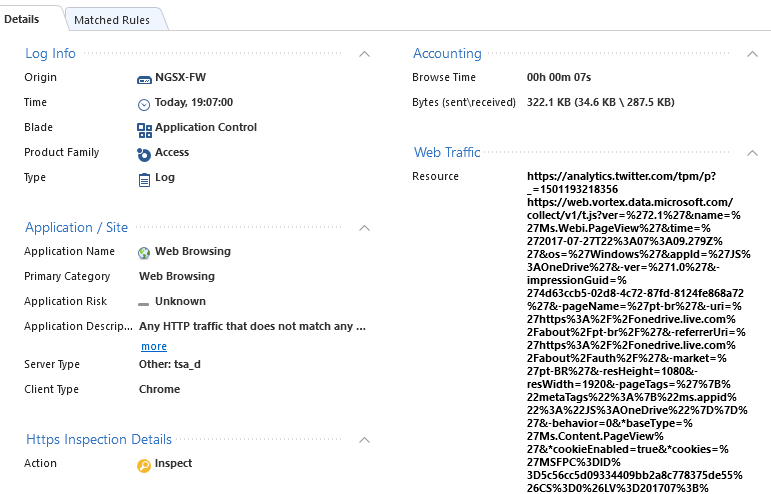The width and height of the screenshot is (771, 494).
Task: Select the Client Type value Chrome
Action: pos(159,389)
